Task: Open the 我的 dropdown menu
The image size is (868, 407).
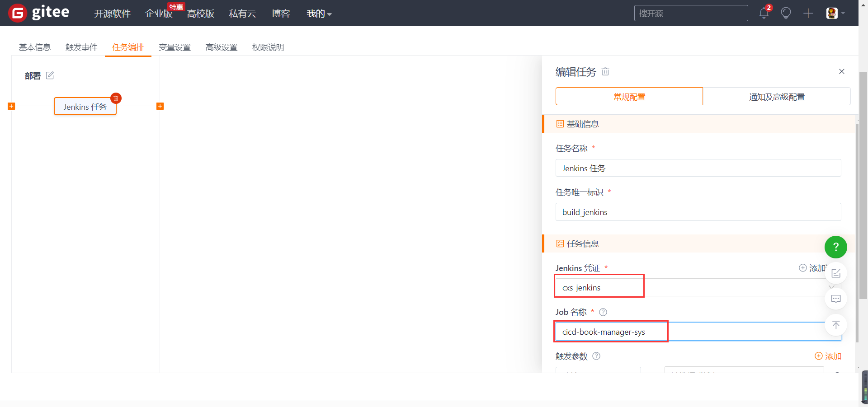Action: [319, 14]
